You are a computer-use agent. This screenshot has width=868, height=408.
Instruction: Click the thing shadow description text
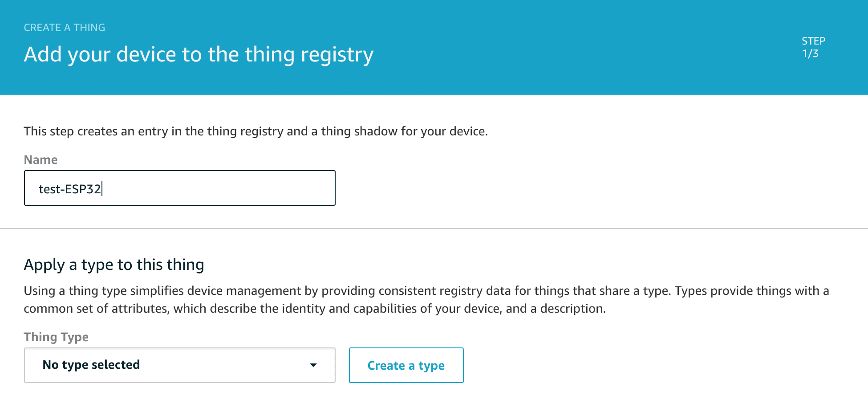(256, 131)
